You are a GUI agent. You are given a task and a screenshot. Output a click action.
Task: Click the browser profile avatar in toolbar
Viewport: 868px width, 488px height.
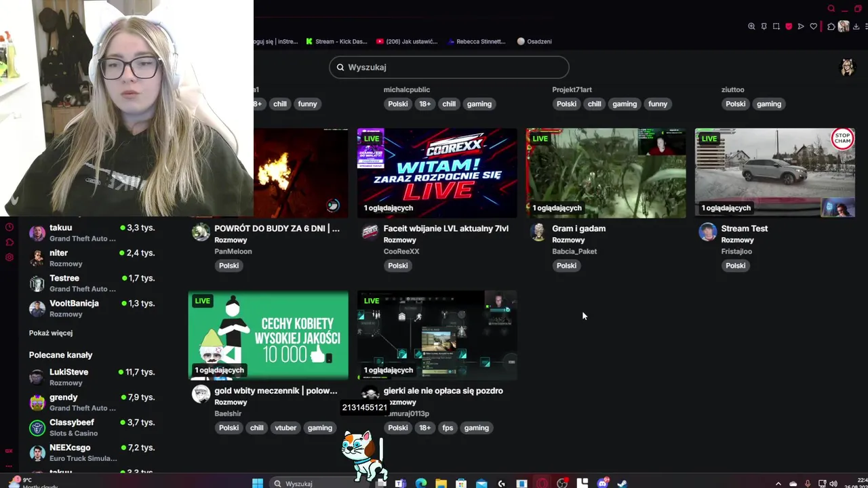(x=844, y=26)
